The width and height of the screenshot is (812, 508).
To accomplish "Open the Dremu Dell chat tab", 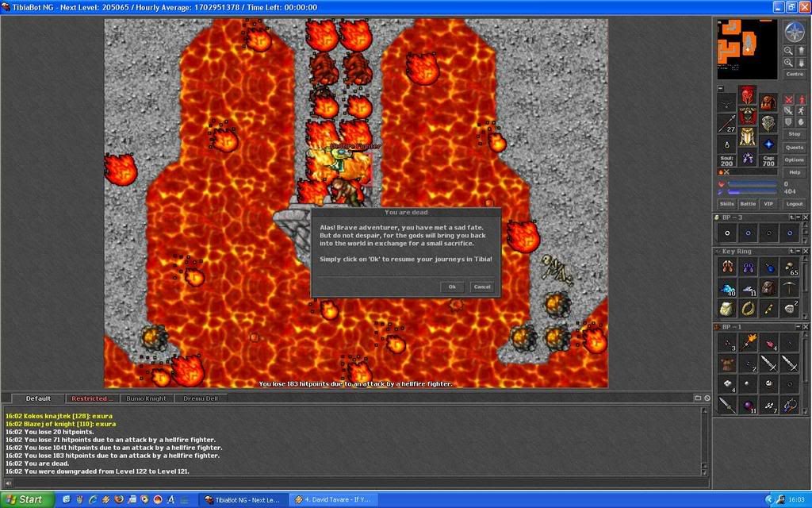I will pyautogui.click(x=201, y=398).
